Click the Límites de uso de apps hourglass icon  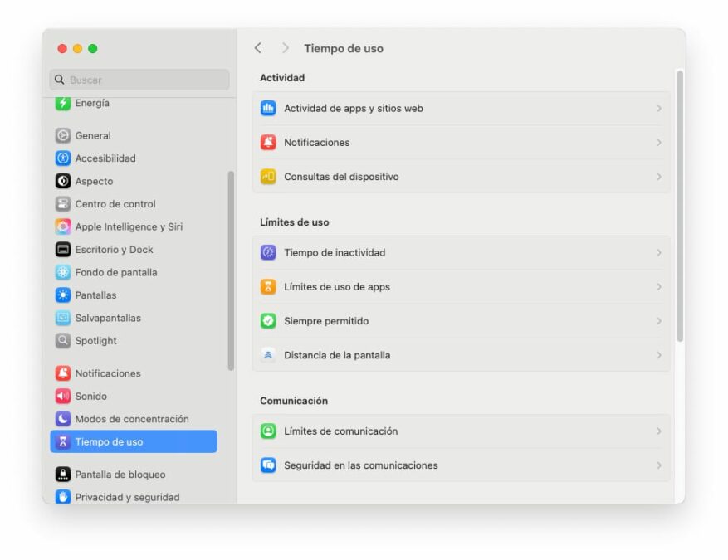268,287
